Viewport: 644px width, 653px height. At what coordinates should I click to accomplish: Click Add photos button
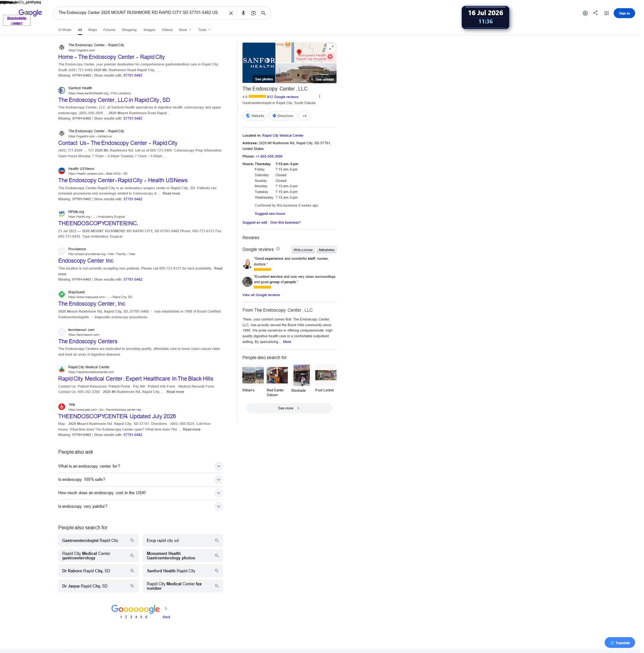point(326,250)
